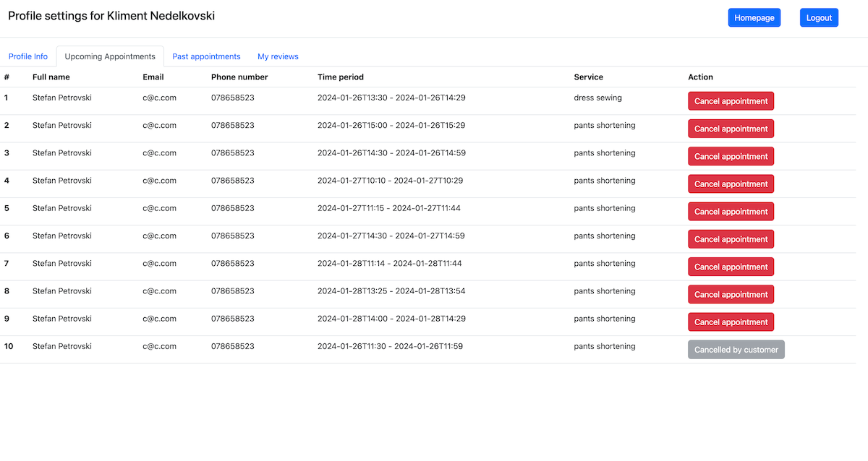Viewport: 868px width, 461px height.
Task: Cancel the appointment in row 5
Action: tap(731, 212)
